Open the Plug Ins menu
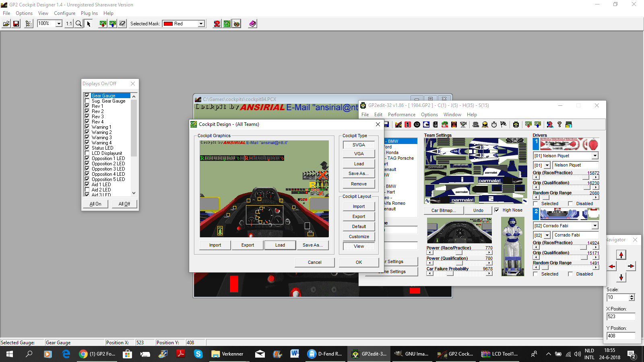 tap(89, 13)
